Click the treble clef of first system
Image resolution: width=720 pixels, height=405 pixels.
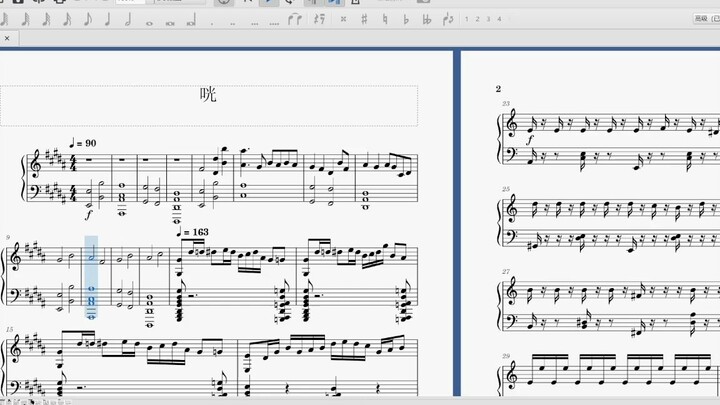pos(35,163)
